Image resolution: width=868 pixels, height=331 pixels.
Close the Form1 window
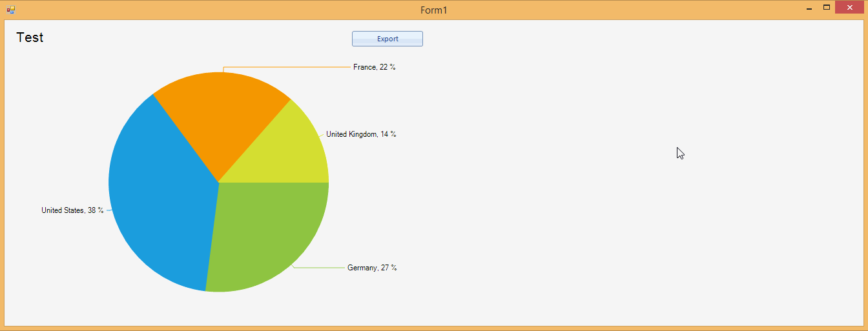[x=849, y=8]
